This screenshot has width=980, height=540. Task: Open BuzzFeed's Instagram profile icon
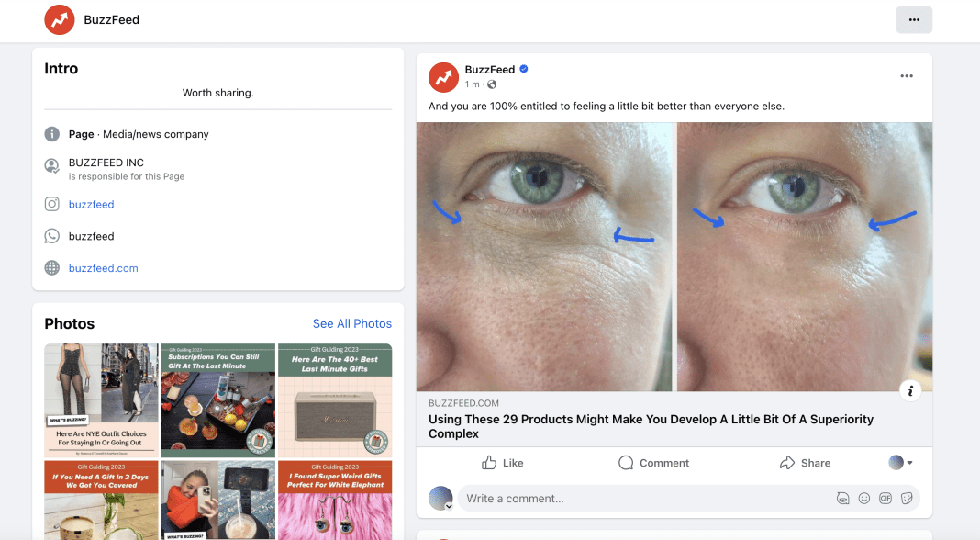point(50,204)
